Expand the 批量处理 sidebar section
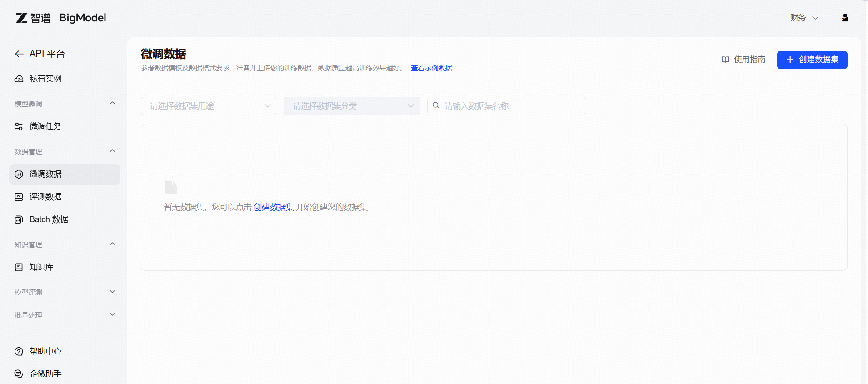The width and height of the screenshot is (868, 384). (112, 314)
